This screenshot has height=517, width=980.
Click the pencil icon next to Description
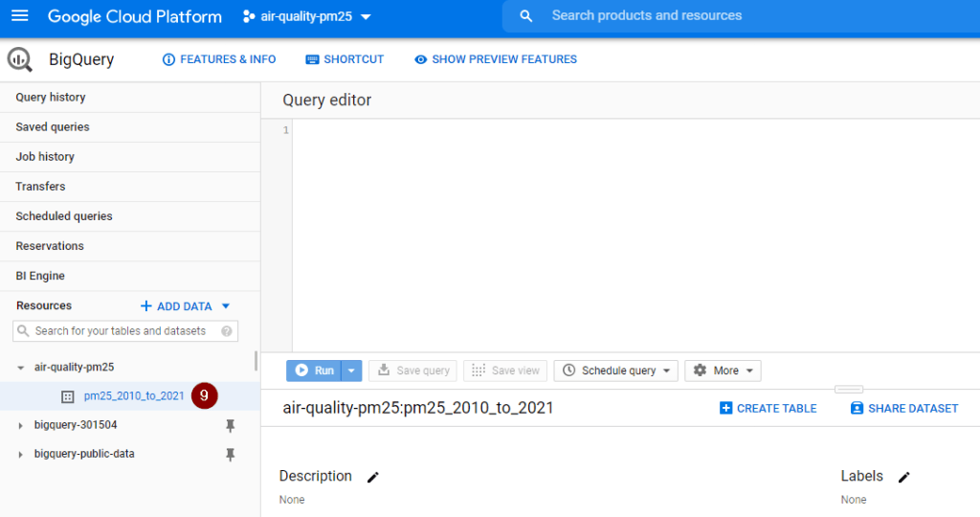(373, 477)
